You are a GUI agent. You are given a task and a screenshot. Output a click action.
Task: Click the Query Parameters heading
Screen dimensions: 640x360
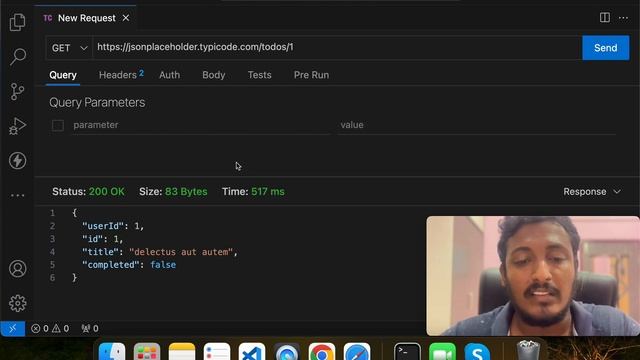click(97, 102)
